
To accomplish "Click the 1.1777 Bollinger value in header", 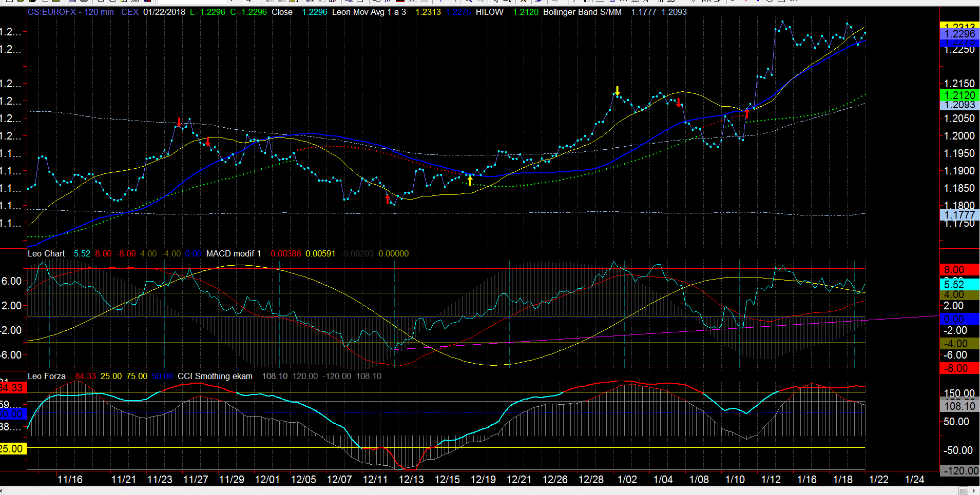I will pyautogui.click(x=644, y=12).
